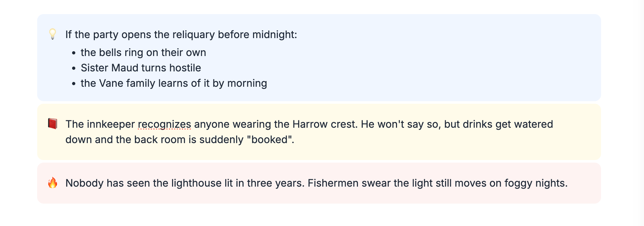Viewport: 644px width, 226px height.
Task: Click the bullet point before "Sister Maud"
Action: pos(74,68)
